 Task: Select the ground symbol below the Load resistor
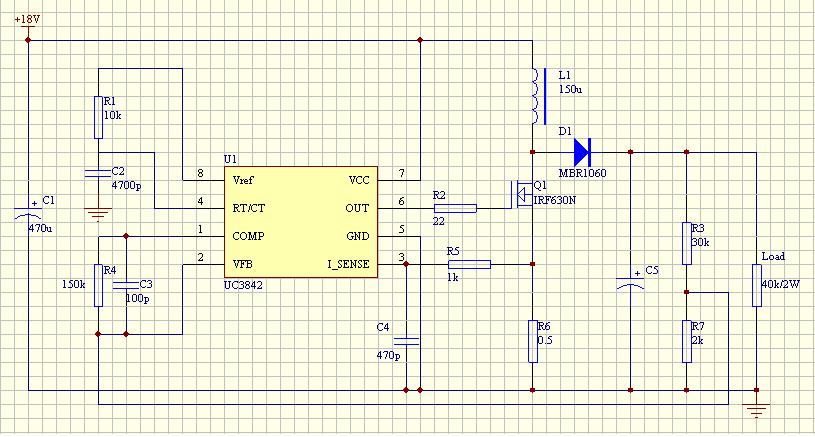756,411
